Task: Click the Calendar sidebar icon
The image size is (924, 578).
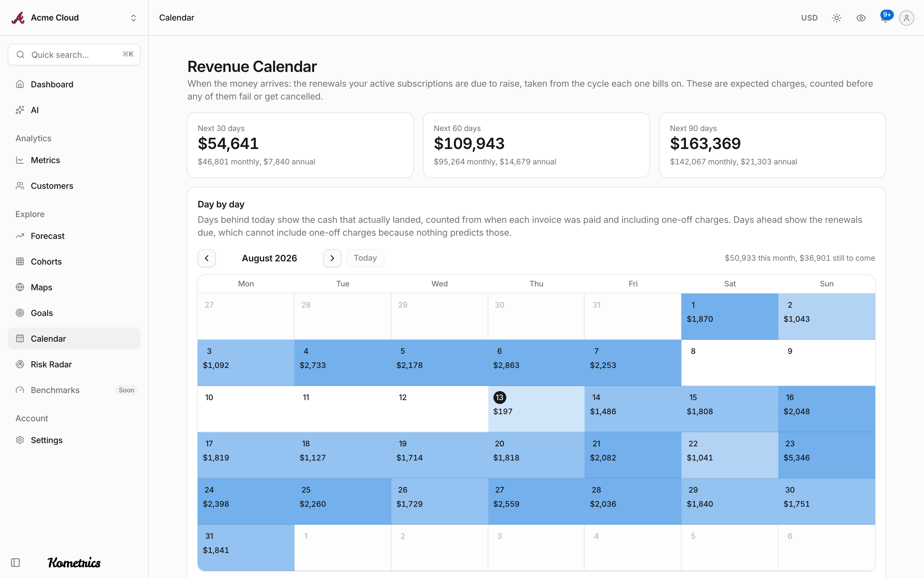Action: [x=20, y=338]
